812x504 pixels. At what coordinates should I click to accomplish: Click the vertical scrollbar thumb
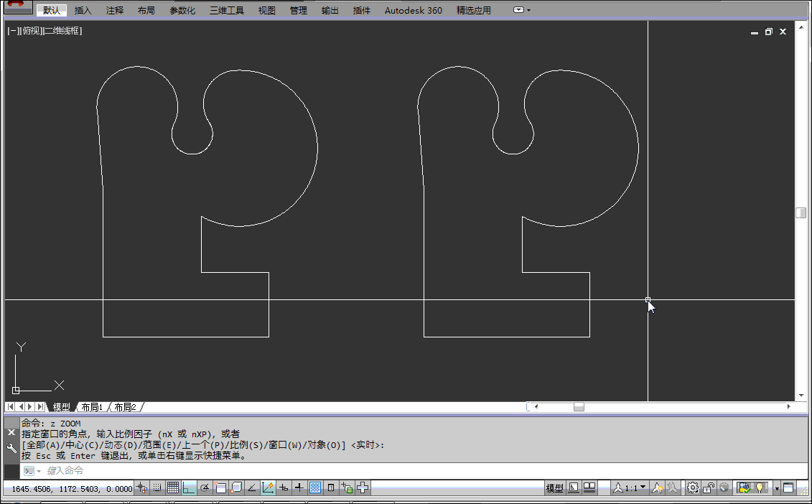[801, 213]
